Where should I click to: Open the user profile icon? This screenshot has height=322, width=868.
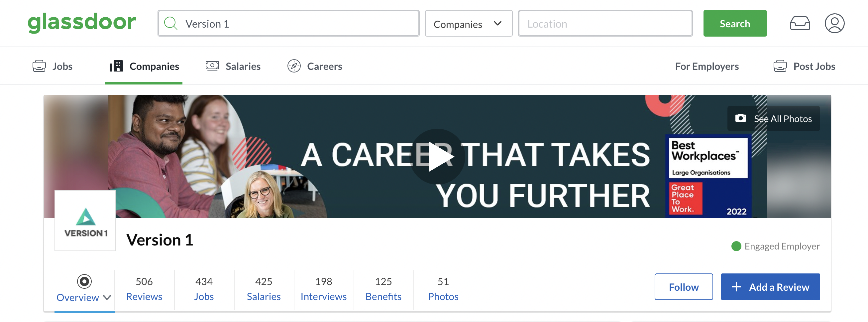(x=834, y=23)
